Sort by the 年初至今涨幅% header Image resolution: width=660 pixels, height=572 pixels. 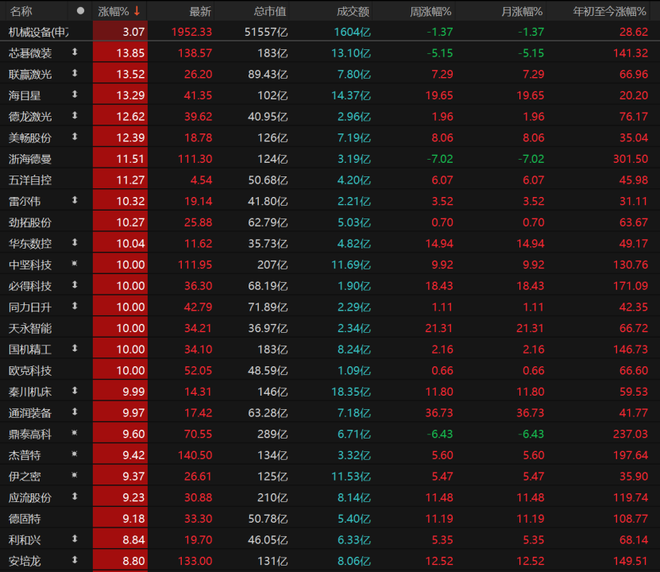click(x=609, y=11)
